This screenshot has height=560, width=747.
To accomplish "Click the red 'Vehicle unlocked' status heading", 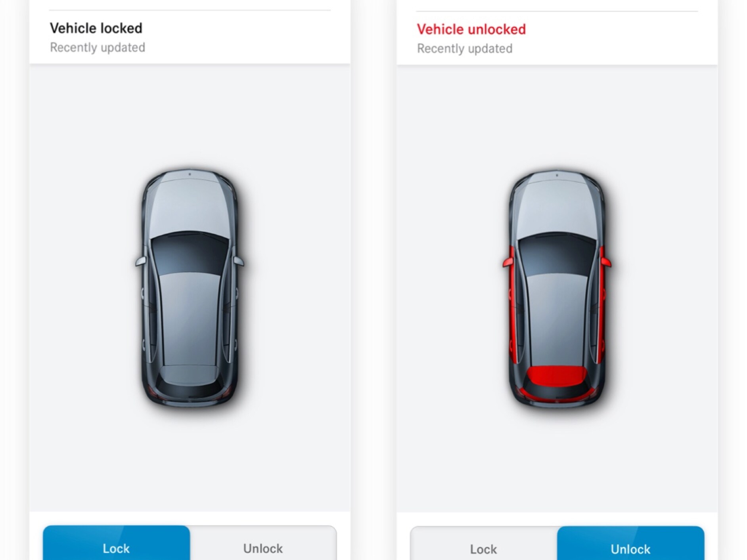I will click(471, 29).
